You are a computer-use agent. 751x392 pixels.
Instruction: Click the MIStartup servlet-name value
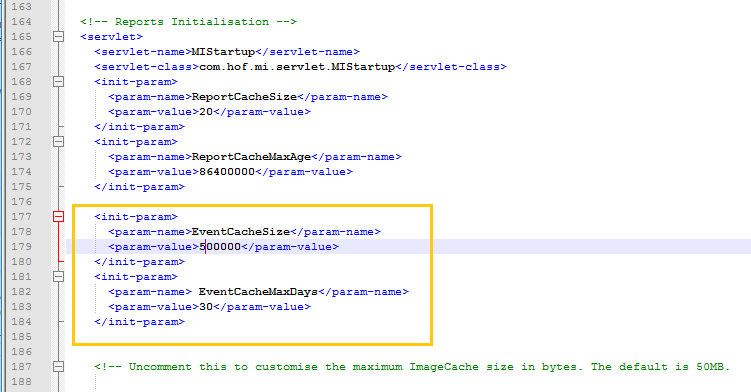tap(223, 52)
